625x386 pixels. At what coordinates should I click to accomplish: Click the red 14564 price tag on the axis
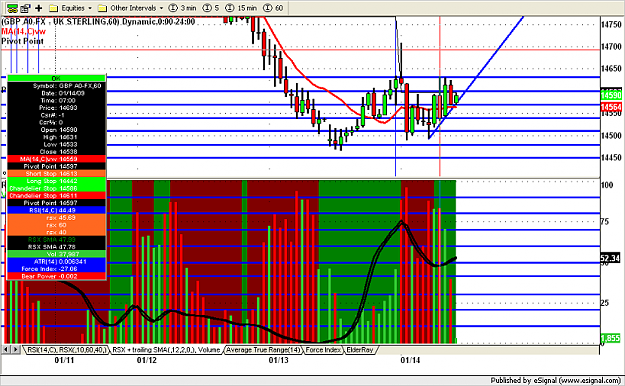point(611,107)
